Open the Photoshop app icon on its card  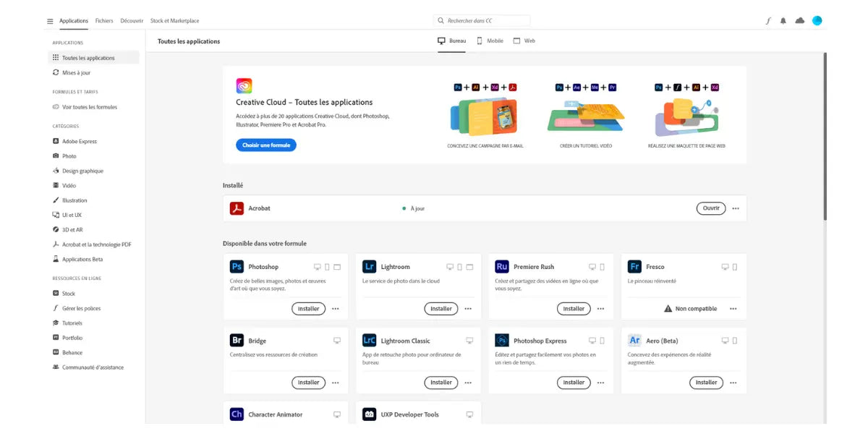[x=237, y=266]
